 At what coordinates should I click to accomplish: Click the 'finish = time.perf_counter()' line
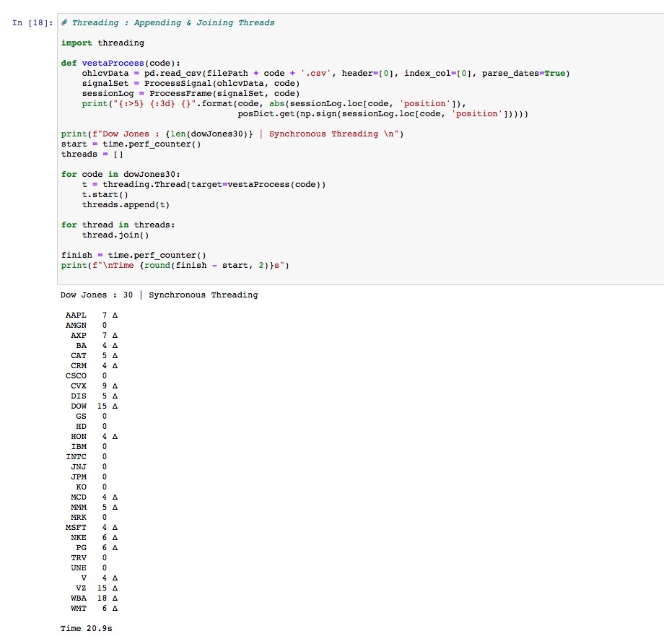pyautogui.click(x=134, y=255)
